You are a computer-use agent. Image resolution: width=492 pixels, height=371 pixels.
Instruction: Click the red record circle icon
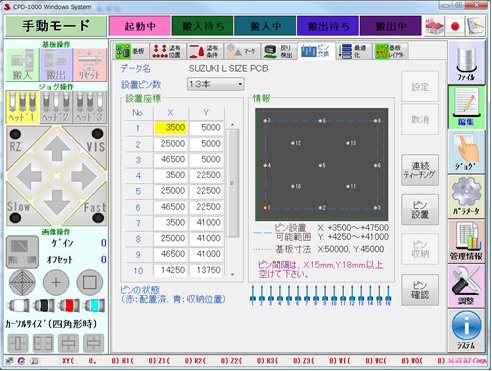[x=455, y=26]
